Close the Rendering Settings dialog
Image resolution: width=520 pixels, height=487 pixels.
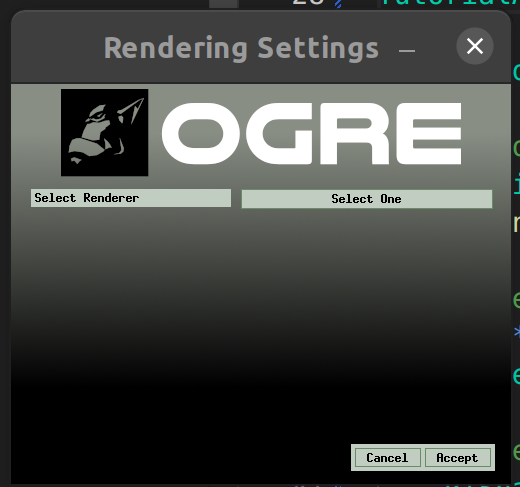[475, 46]
